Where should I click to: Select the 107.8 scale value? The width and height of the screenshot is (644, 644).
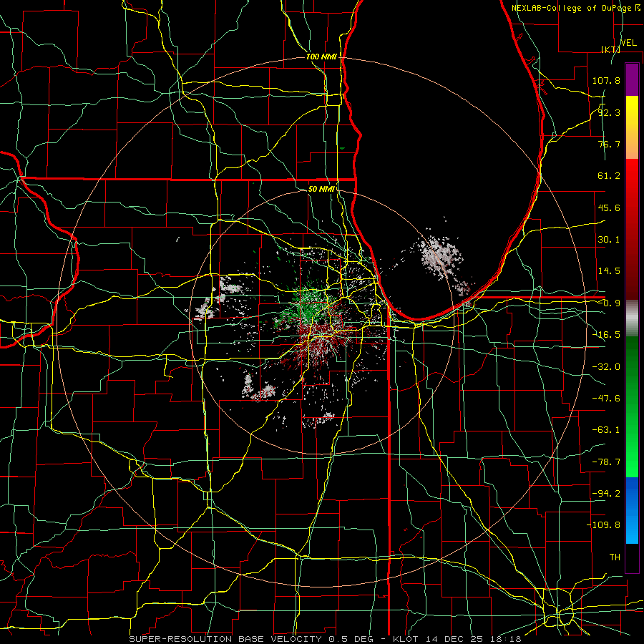(x=606, y=80)
